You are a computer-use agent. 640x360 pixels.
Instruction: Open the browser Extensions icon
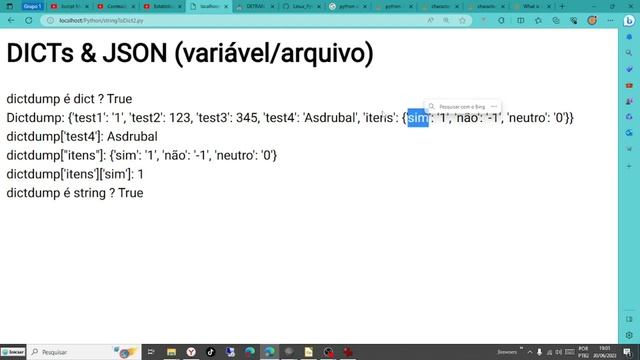pos(501,20)
